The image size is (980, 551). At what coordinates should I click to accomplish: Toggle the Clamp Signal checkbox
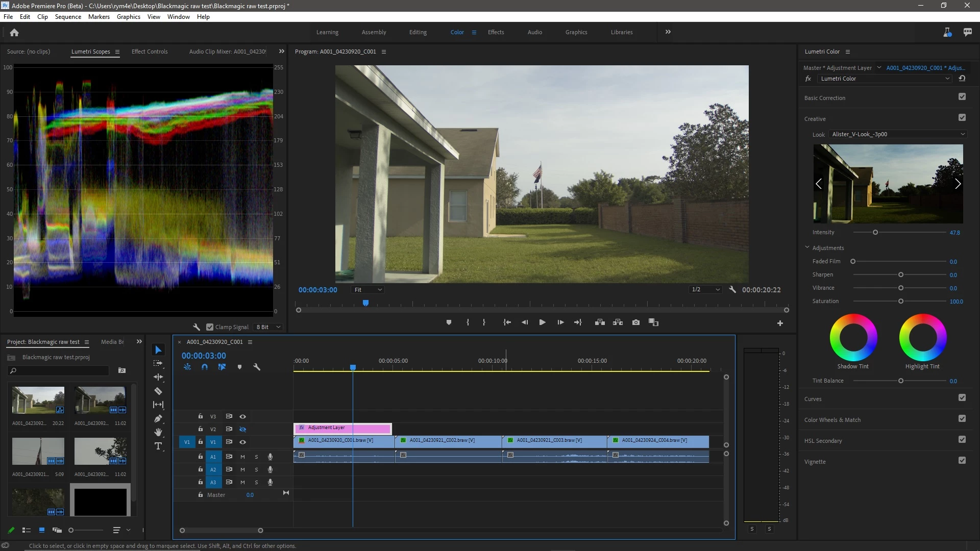pos(210,327)
